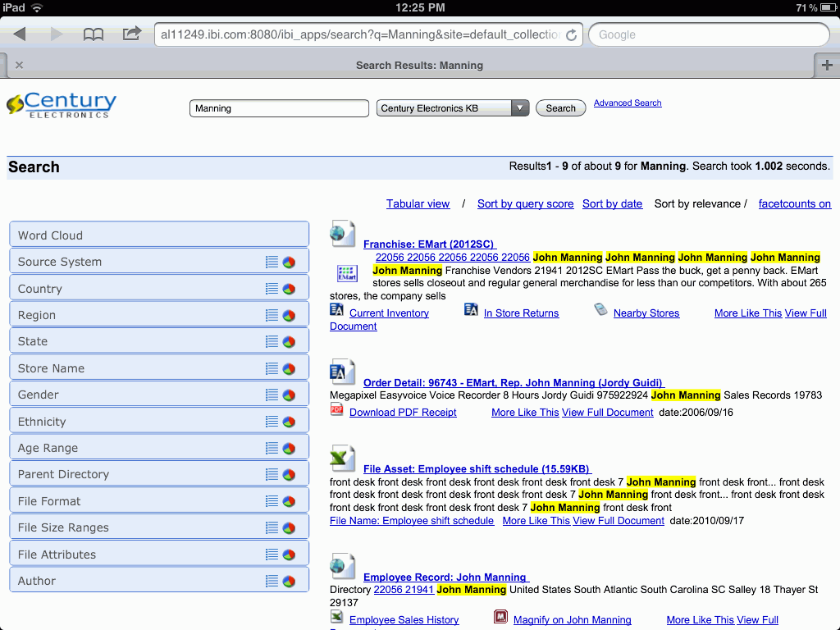
Task: Show State pie chart icon
Action: 290,341
